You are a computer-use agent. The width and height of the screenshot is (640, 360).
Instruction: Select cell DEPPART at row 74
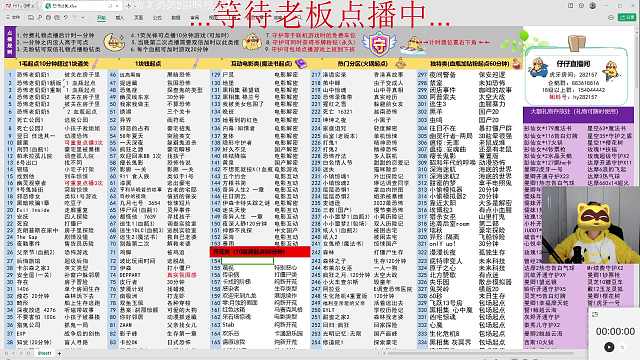coord(130,275)
